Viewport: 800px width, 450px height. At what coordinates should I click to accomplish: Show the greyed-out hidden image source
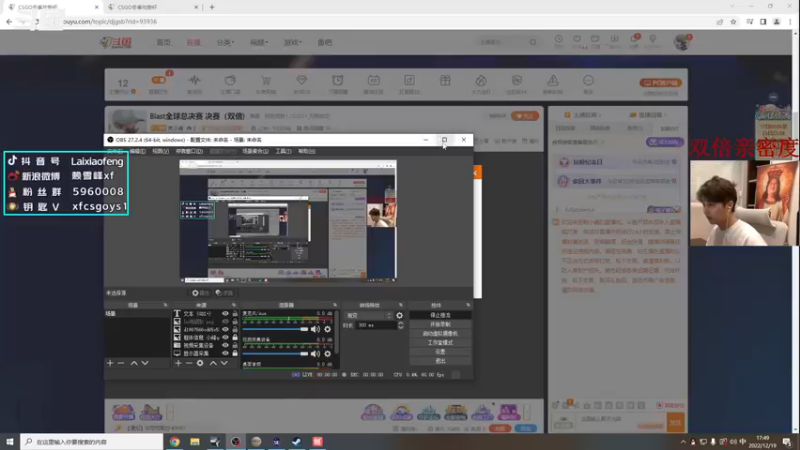coord(225,321)
